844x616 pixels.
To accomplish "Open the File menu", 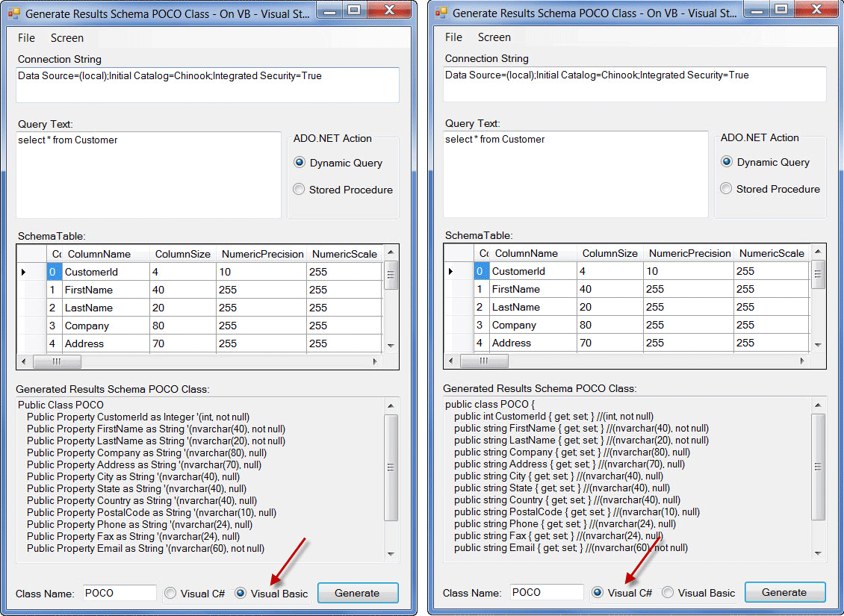I will [26, 37].
